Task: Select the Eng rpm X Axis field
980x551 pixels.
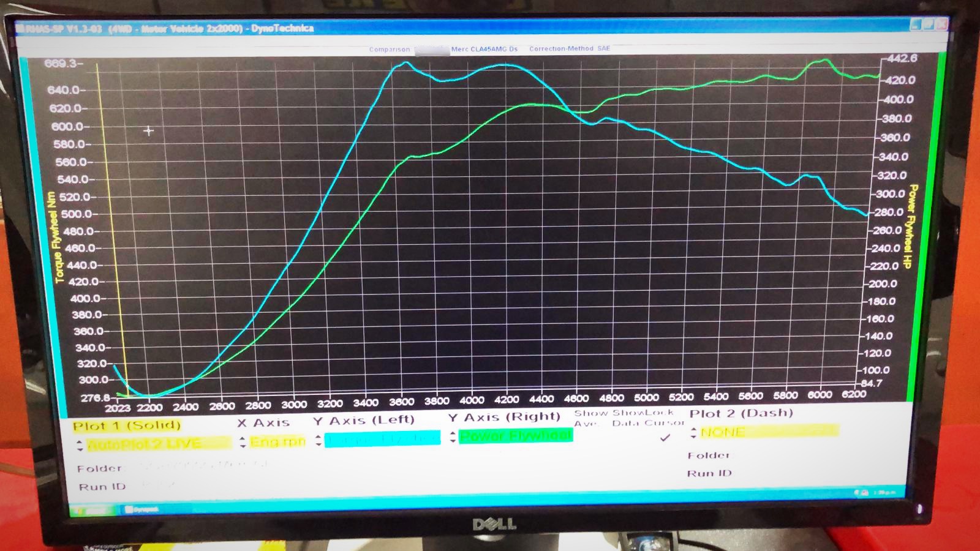Action: 277,441
